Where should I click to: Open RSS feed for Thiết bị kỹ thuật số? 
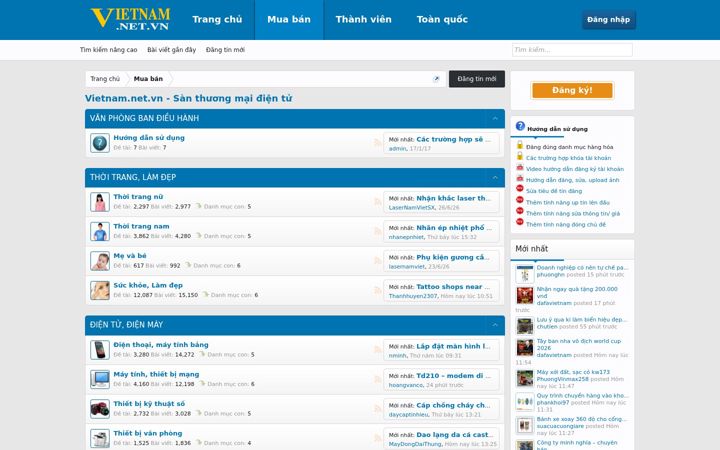[377, 408]
